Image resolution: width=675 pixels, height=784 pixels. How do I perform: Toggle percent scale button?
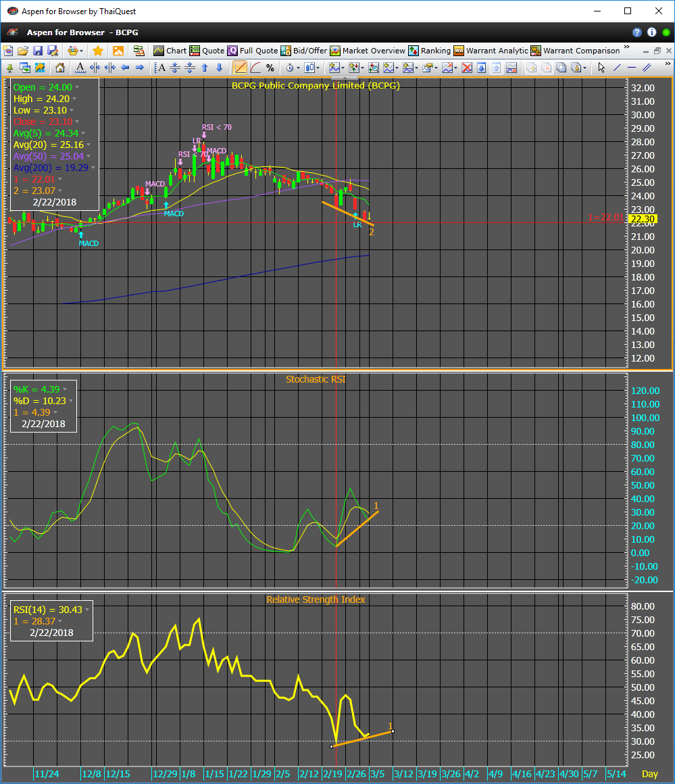click(x=270, y=68)
